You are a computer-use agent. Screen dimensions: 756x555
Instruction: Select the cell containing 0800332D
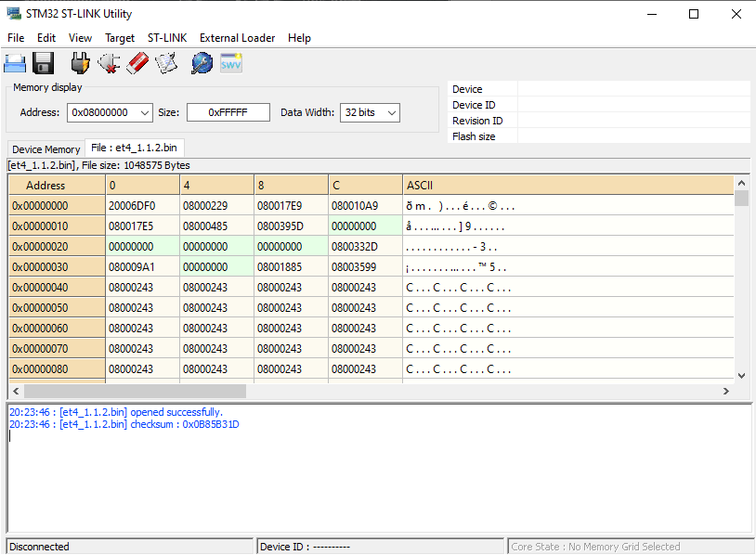[365, 247]
